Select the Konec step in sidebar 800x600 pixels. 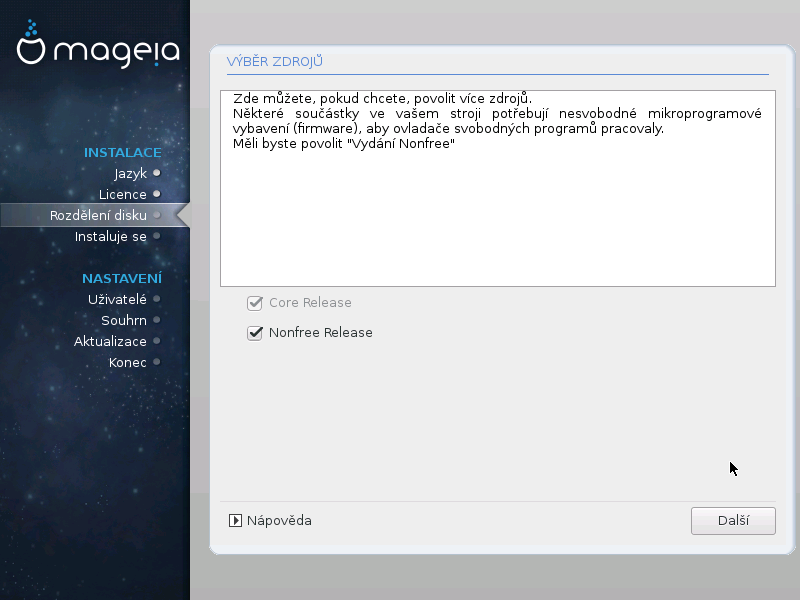128,362
